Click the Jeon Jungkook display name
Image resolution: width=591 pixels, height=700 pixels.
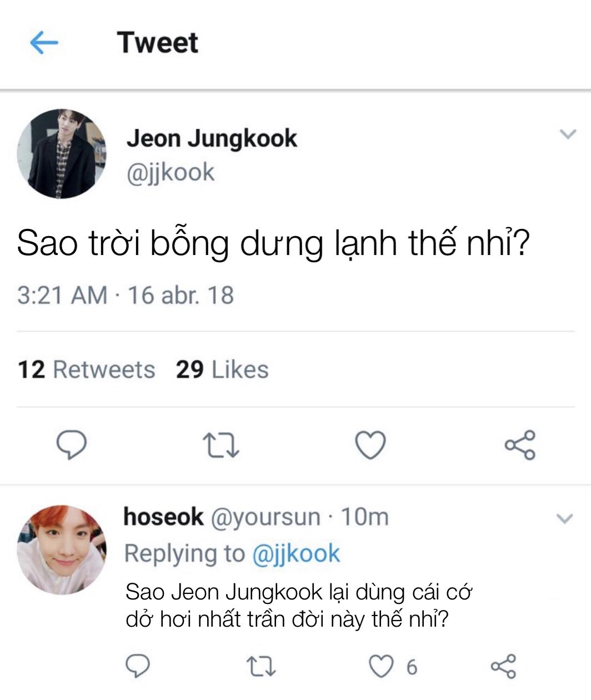coord(212,138)
